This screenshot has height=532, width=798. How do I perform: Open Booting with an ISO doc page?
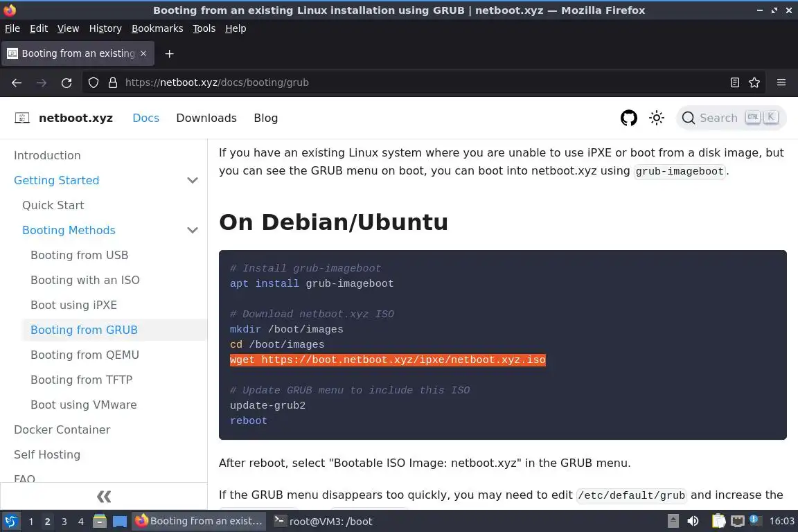(x=85, y=280)
